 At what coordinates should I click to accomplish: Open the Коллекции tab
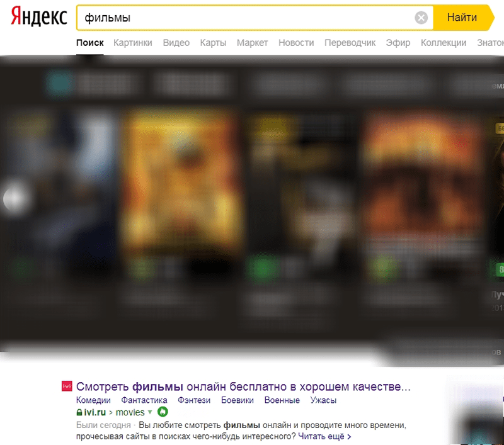pos(444,43)
